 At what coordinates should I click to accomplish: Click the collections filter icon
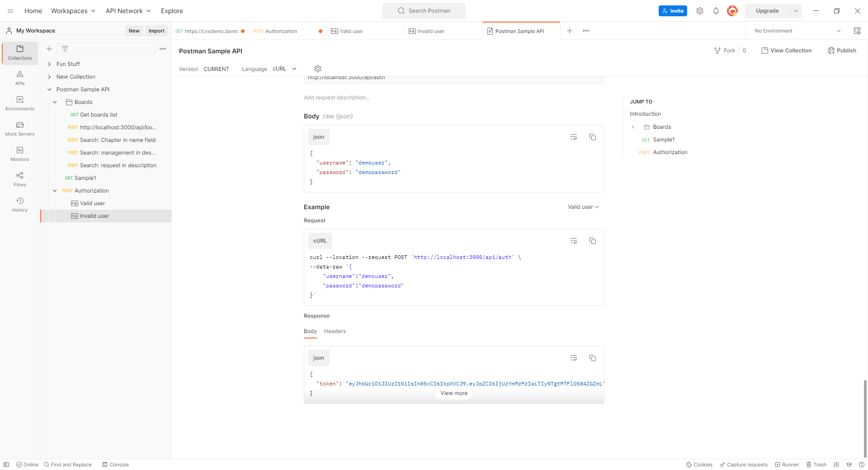(x=65, y=49)
